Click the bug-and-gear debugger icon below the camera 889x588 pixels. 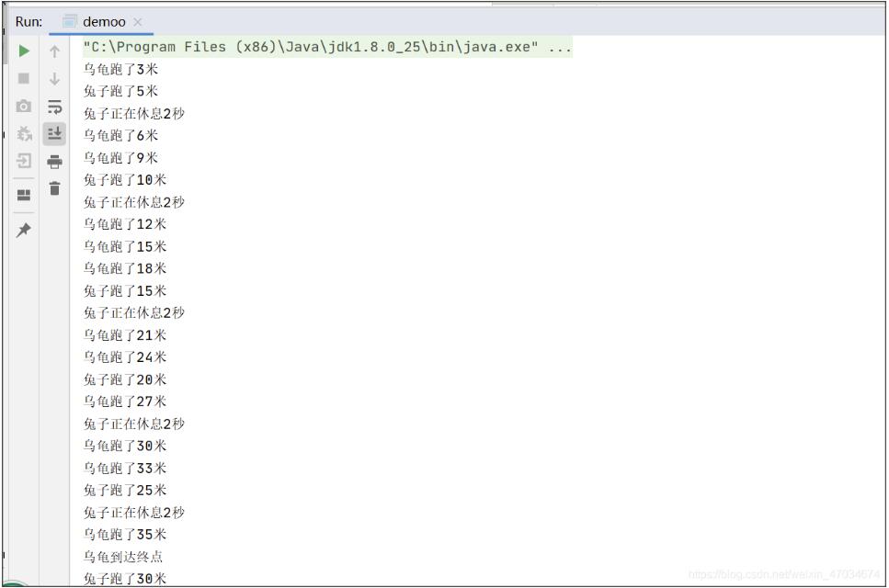[25, 134]
